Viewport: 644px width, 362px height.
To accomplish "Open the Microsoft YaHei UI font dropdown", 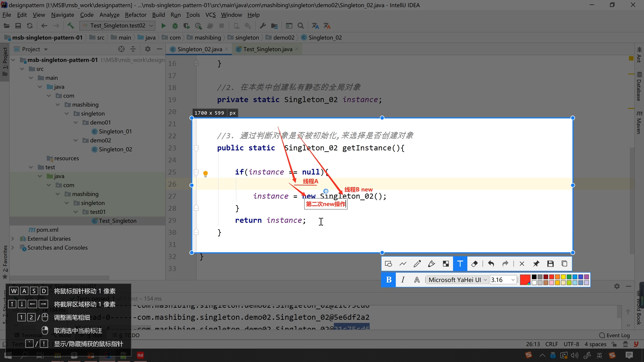I will [x=458, y=280].
